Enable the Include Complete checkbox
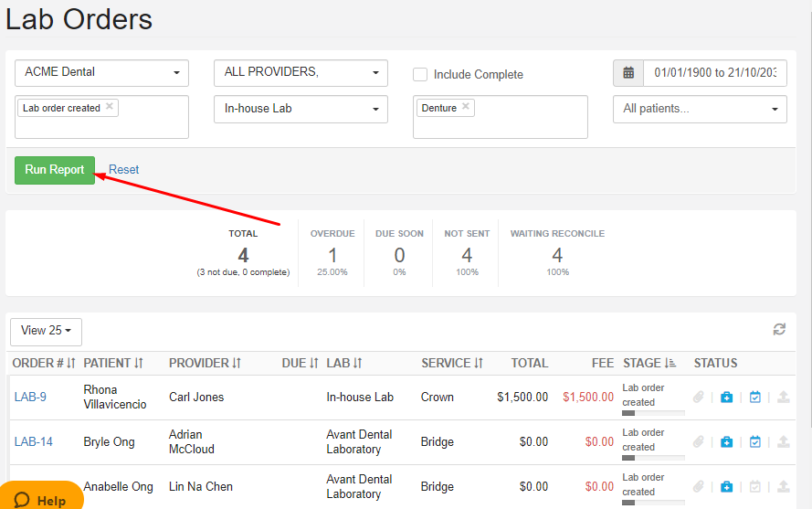812x509 pixels. (x=420, y=75)
